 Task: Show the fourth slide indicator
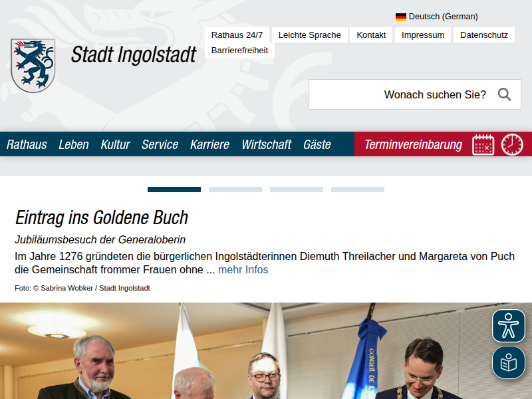(358, 190)
